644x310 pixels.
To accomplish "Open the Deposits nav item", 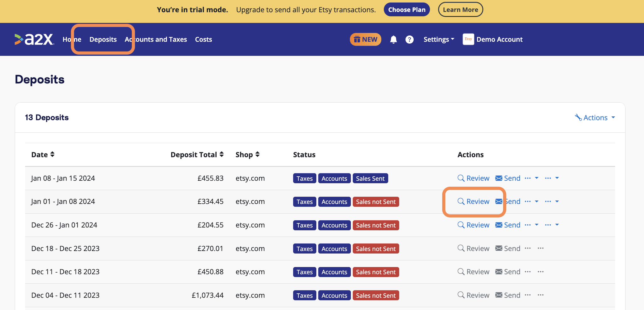I will tap(103, 40).
